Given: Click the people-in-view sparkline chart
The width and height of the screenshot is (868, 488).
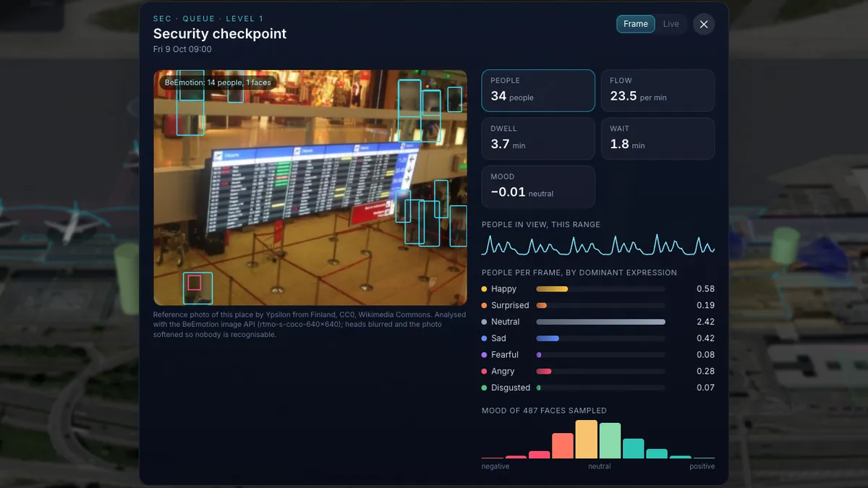Looking at the screenshot, I should tap(598, 245).
